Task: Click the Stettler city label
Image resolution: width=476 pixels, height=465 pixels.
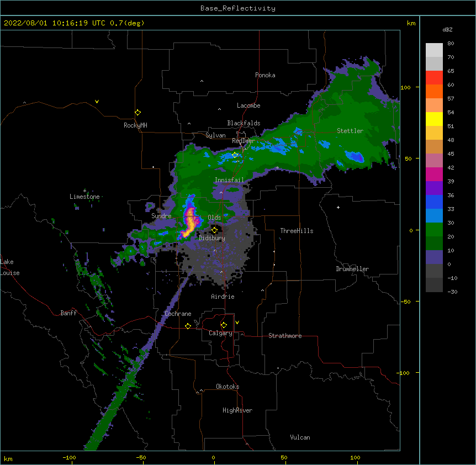Action: (350, 131)
